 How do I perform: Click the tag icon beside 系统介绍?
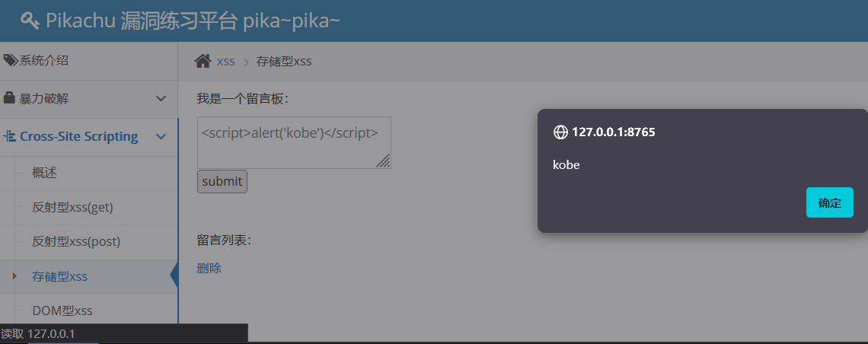coord(11,60)
